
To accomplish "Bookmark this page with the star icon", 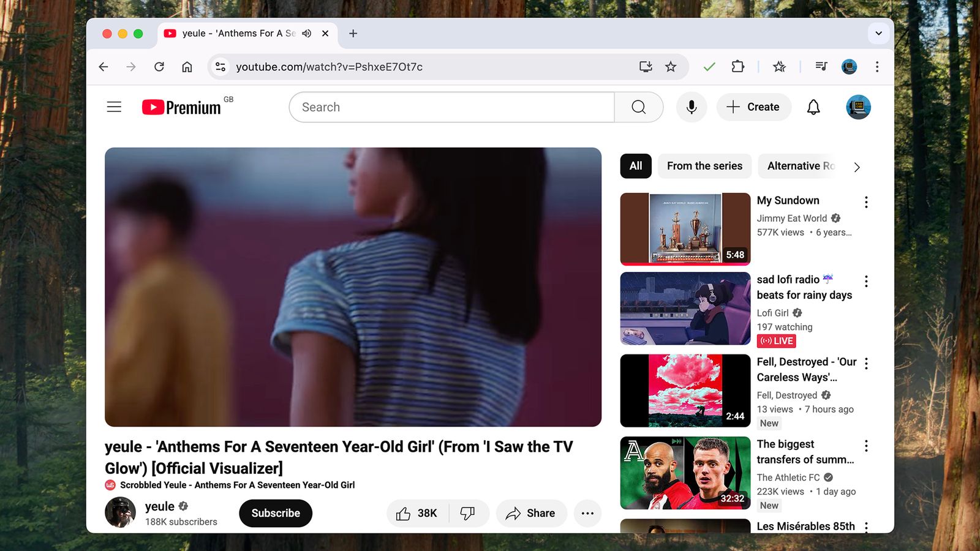I will [671, 67].
